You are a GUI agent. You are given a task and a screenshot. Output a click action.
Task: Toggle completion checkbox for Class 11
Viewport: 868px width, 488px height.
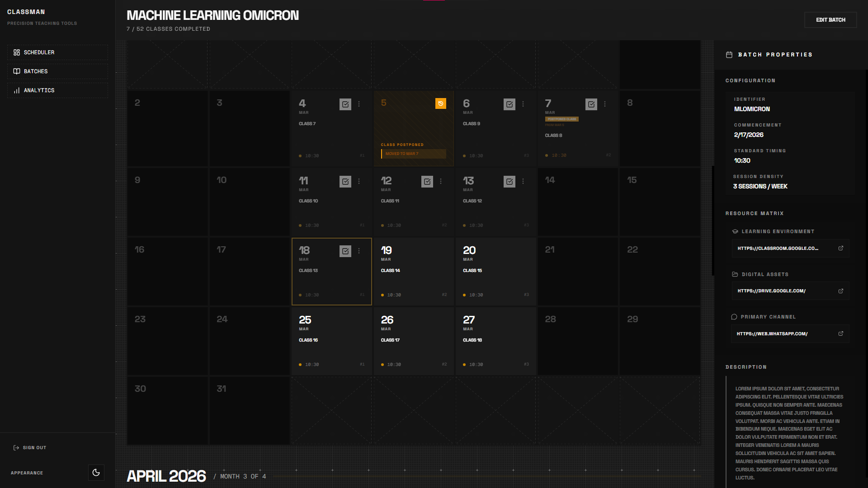[x=427, y=182]
